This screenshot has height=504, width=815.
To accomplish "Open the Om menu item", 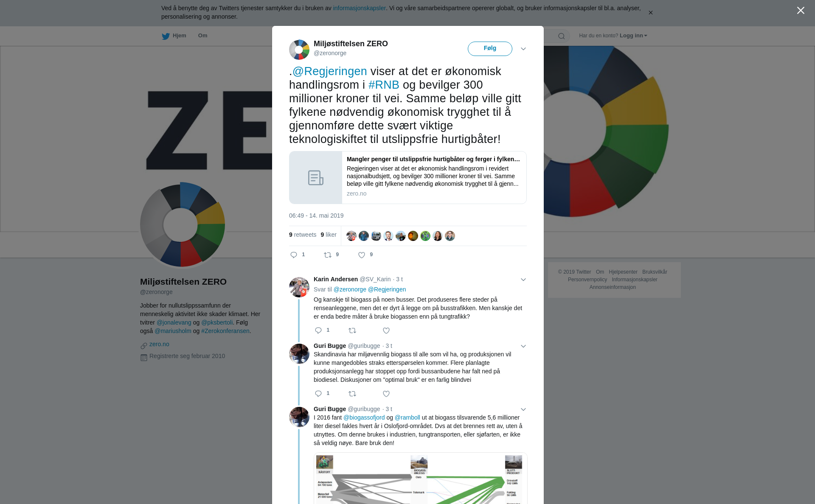I will pos(202,36).
